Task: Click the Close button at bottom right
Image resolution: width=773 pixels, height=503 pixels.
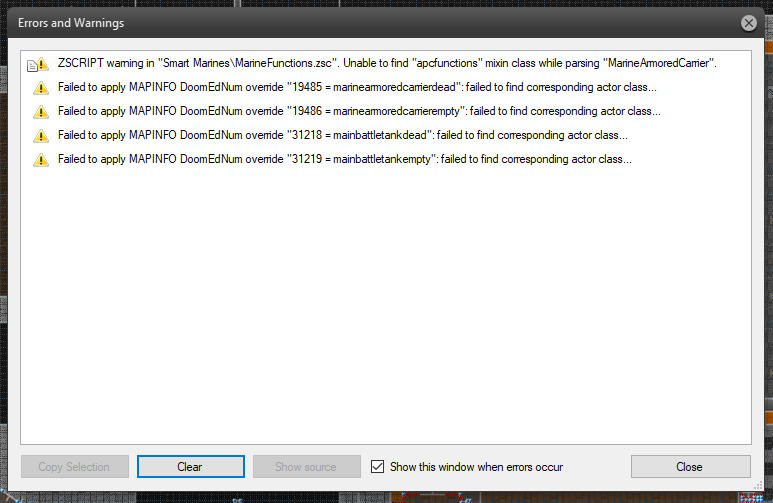Action: click(690, 467)
